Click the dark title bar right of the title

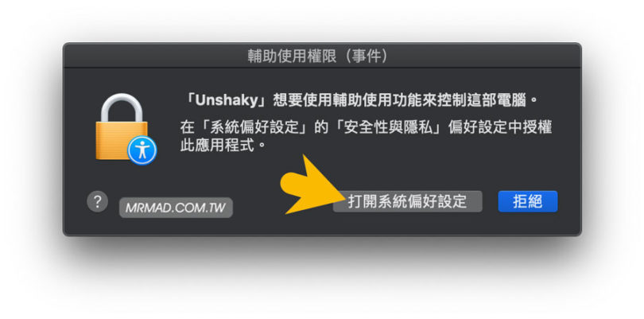[485, 56]
